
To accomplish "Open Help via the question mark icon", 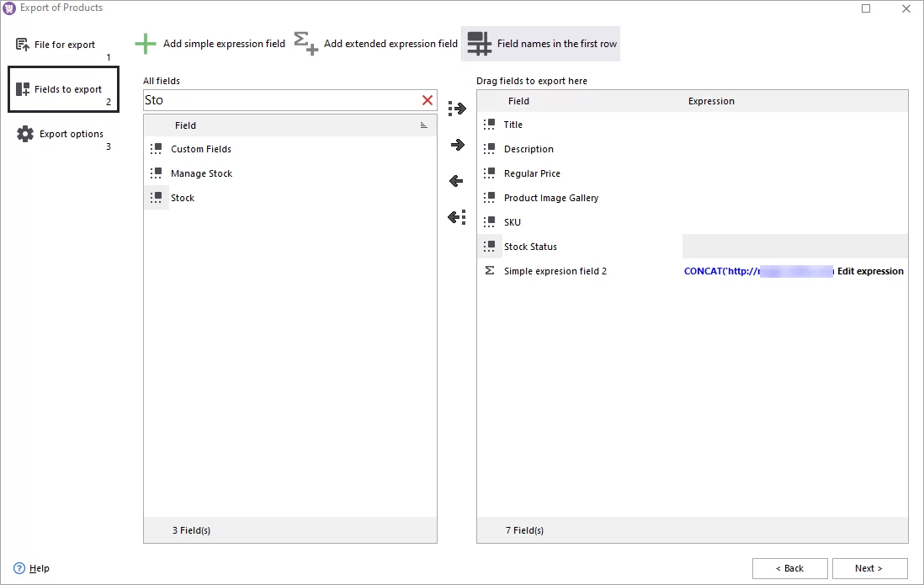I will (x=19, y=568).
